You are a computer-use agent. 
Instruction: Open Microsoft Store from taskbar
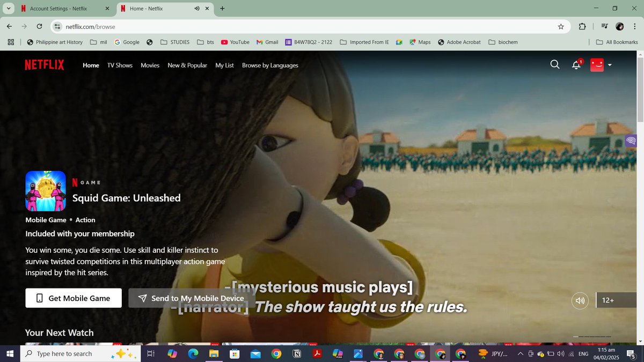235,353
